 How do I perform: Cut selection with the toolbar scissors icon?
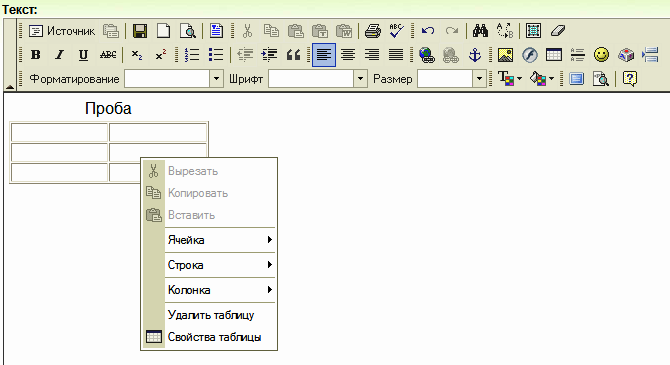tap(247, 31)
